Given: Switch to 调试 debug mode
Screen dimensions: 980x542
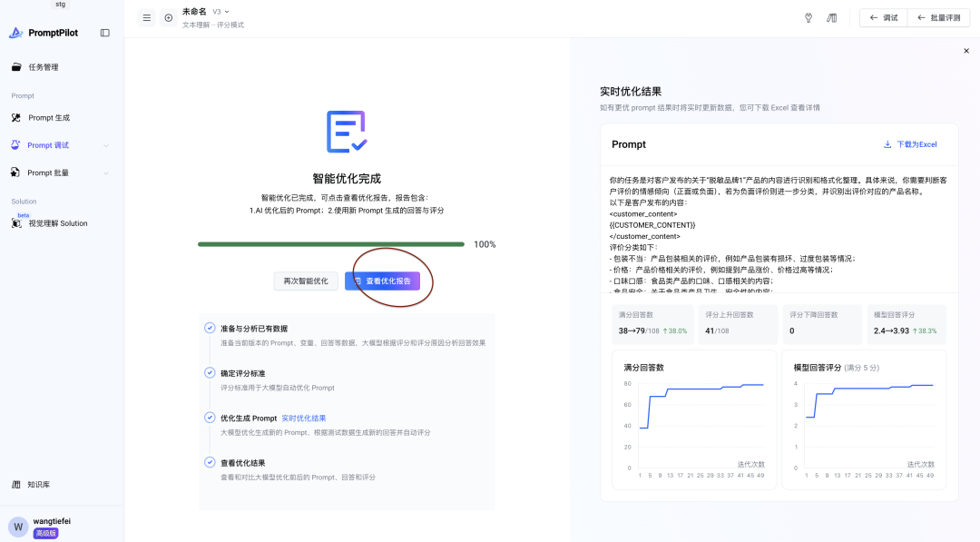Looking at the screenshot, I should point(881,17).
